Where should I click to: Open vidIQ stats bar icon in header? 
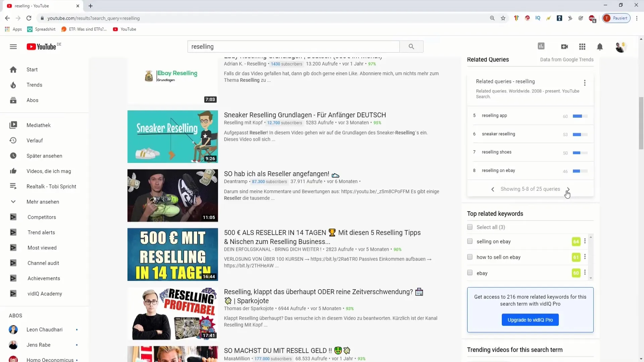point(541,46)
